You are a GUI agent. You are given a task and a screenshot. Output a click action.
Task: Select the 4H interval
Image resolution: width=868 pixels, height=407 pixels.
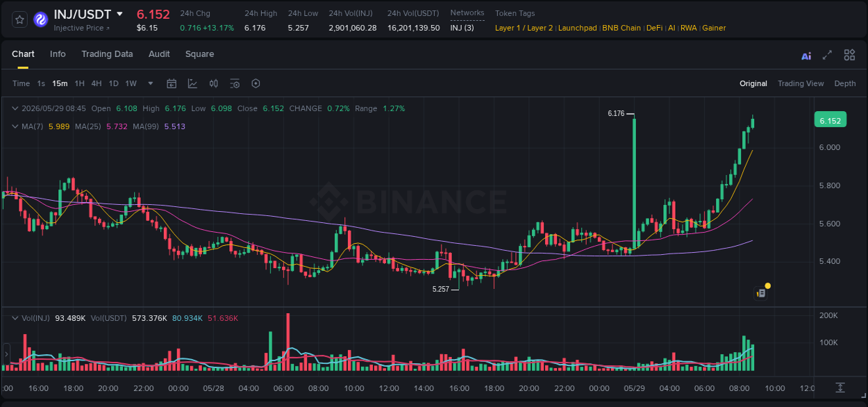pyautogui.click(x=96, y=83)
